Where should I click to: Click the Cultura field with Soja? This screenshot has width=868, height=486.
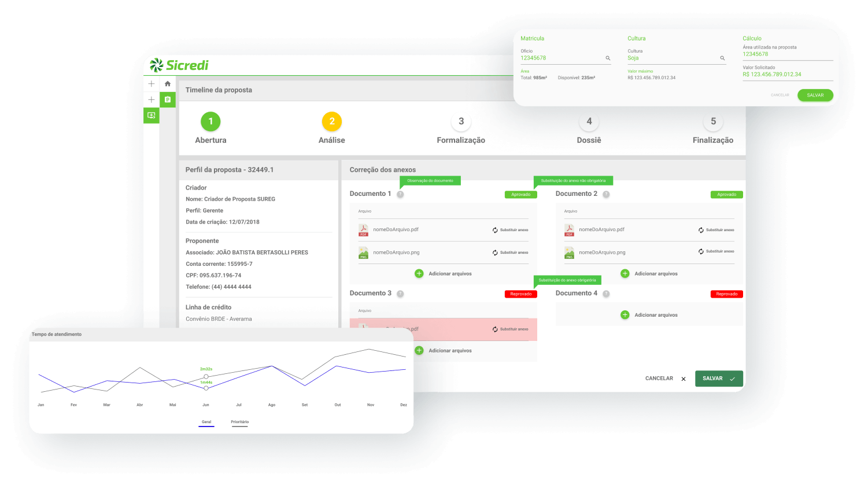(x=677, y=58)
